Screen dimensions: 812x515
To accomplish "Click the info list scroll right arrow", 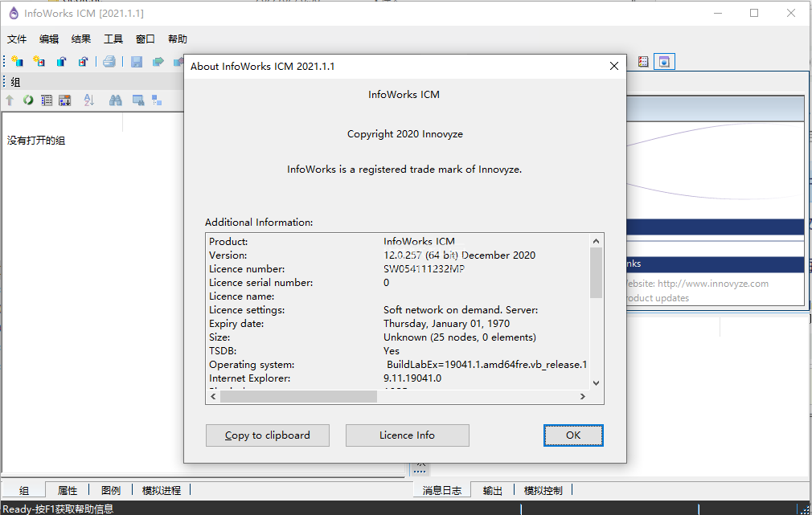I will click(583, 396).
